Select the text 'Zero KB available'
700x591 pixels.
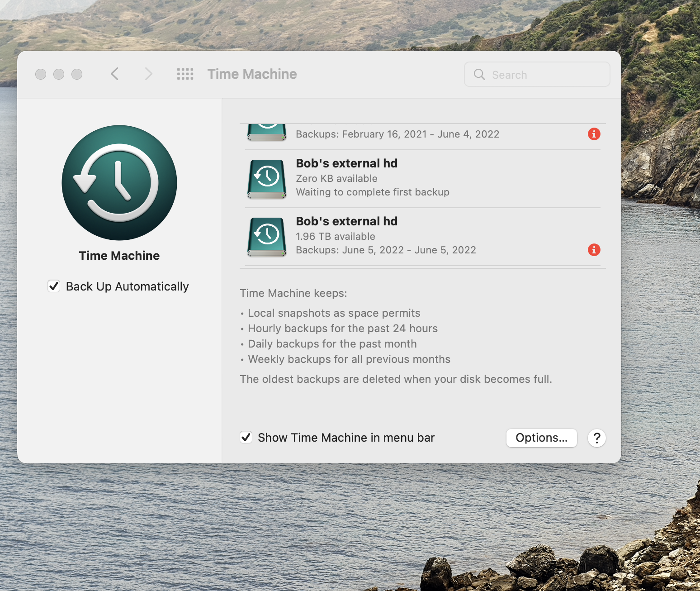(x=336, y=179)
